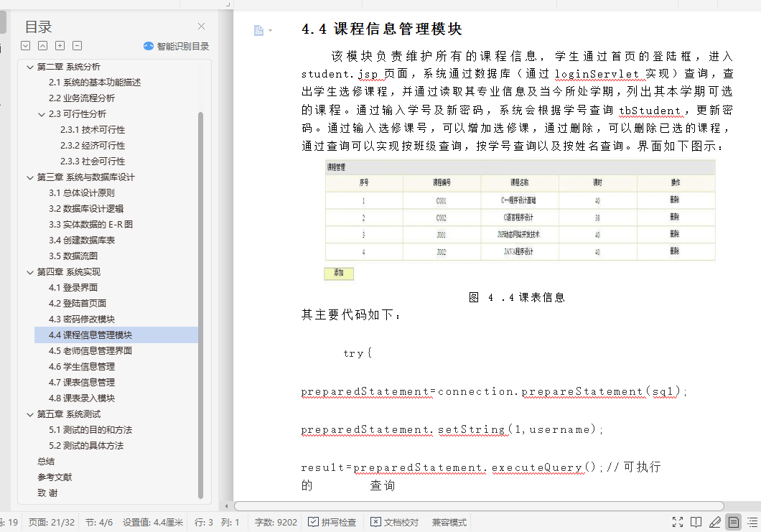
Task: Jump to 4.7 课表信息管理
Action: (82, 383)
